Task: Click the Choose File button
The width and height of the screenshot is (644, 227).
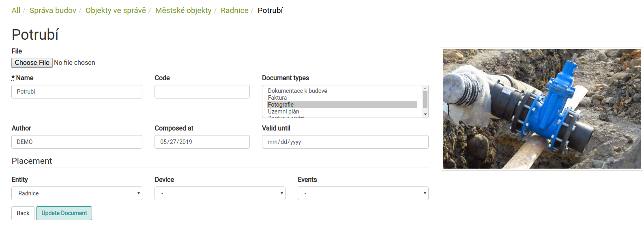Action: [x=32, y=63]
